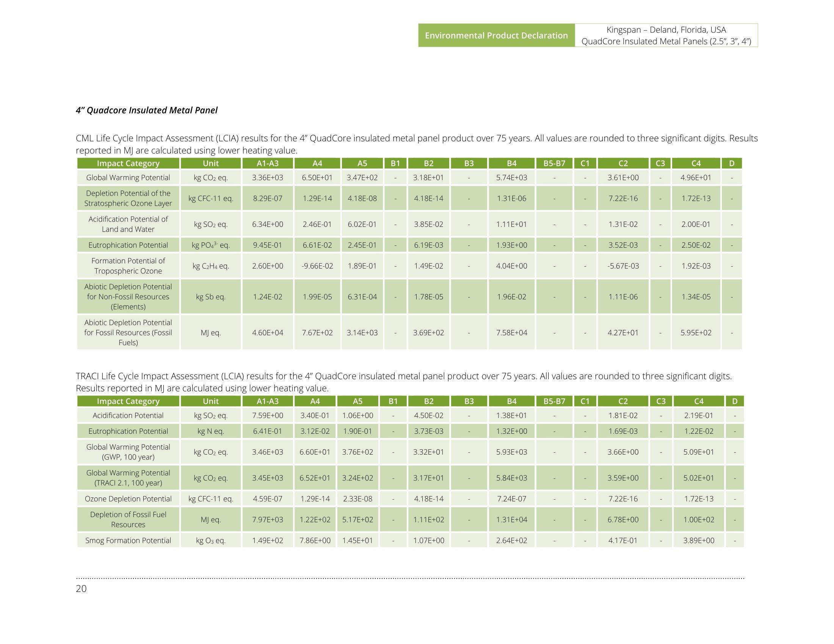
Task: Click value 1.00E+02 in TRACI C4 column
Action: click(x=699, y=520)
